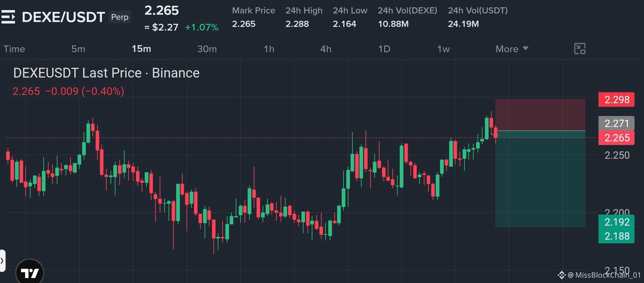Click the red stop-loss zone of position
Image resolution: width=644 pixels, height=283 pixels.
point(540,115)
